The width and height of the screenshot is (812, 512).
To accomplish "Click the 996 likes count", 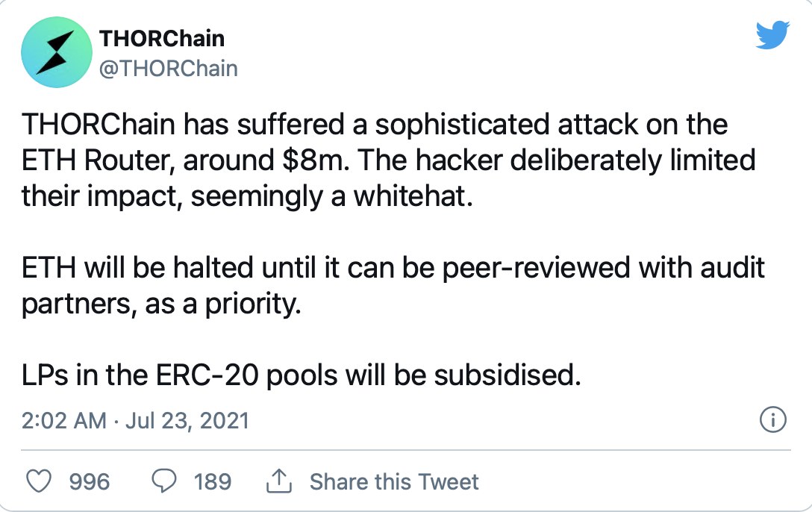I will tap(90, 481).
